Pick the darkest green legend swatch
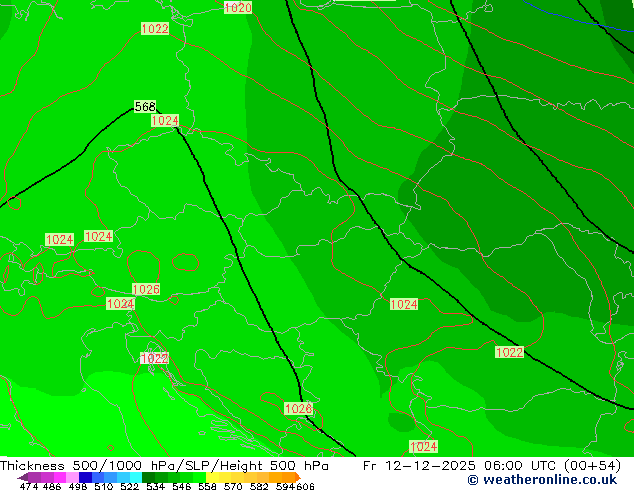This screenshot has width=634, height=490. pos(148,477)
